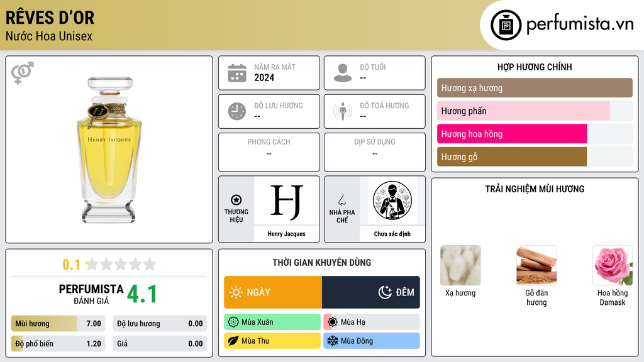
Task: Click the five-star rating row
Action: pos(121,264)
